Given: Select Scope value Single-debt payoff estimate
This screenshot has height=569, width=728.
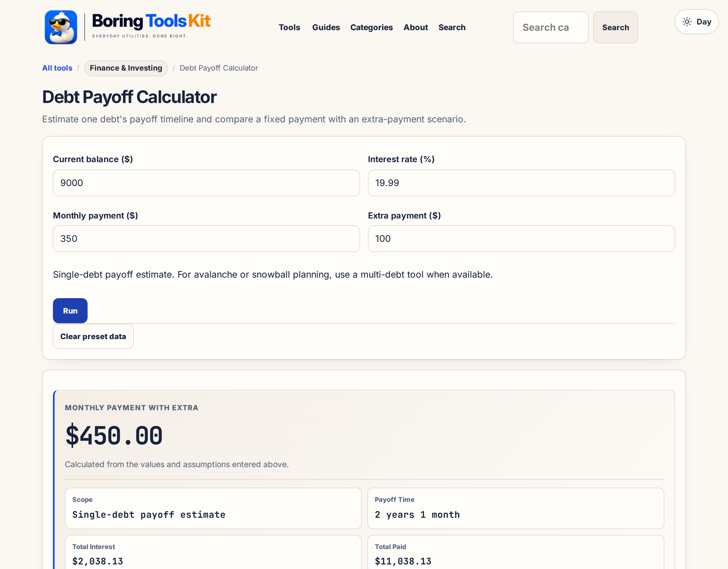Looking at the screenshot, I should [149, 515].
